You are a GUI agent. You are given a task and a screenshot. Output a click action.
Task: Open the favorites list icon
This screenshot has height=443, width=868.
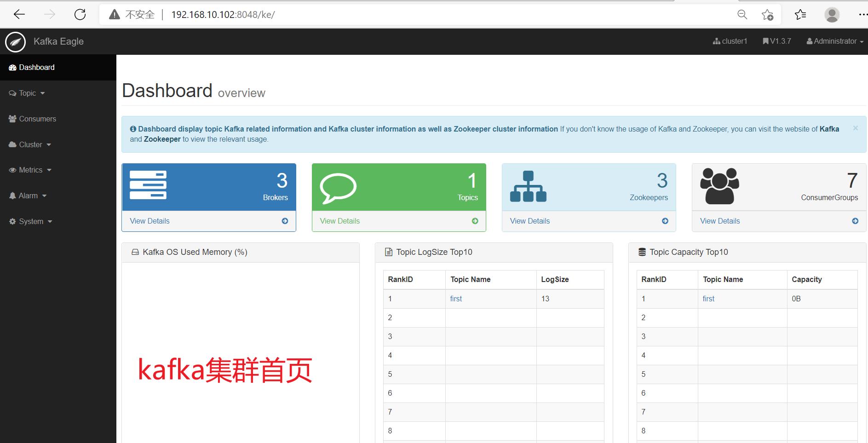click(x=800, y=15)
